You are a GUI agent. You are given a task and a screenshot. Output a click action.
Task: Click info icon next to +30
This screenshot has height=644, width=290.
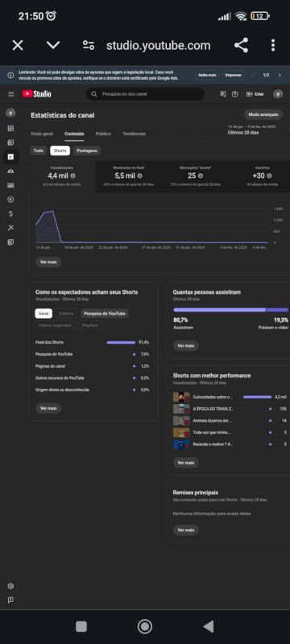coord(269,175)
